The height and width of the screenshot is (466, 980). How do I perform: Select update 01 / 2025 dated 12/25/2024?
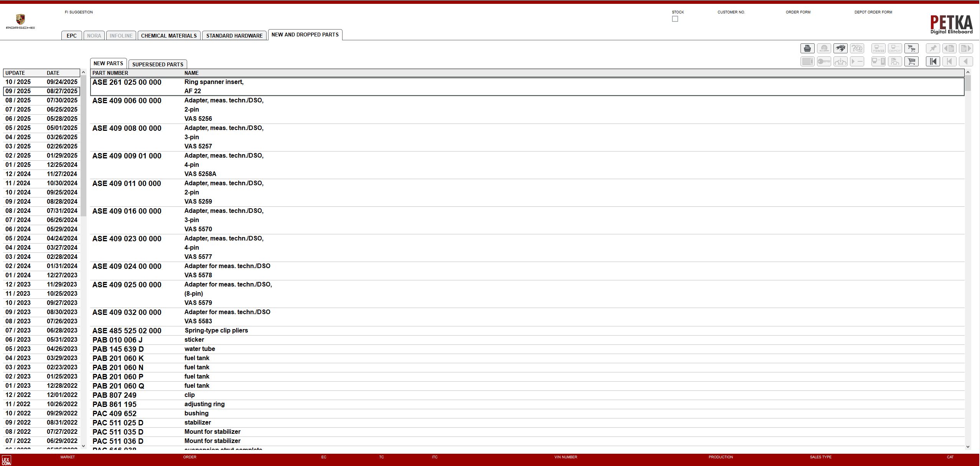tap(41, 165)
